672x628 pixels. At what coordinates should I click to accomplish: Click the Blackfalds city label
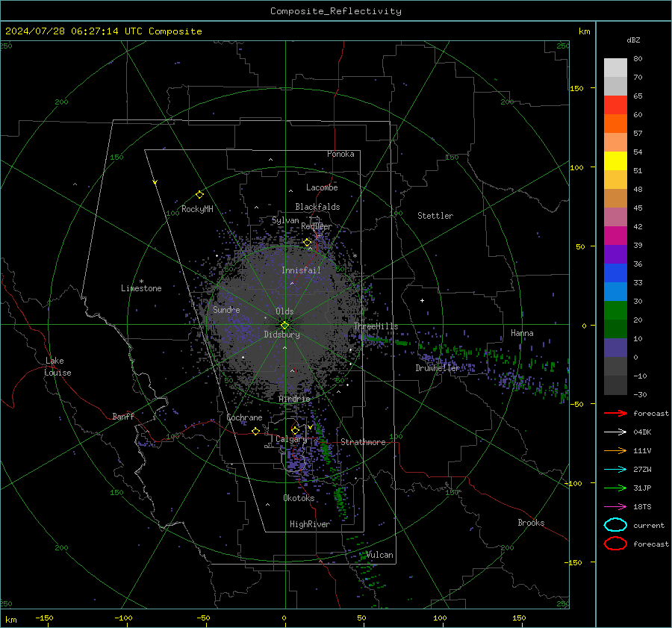[317, 207]
